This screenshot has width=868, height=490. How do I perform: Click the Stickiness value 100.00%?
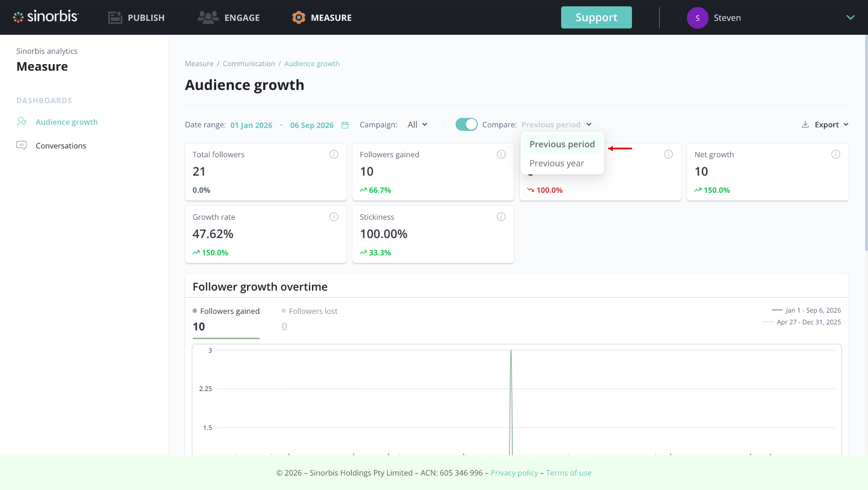[x=384, y=234]
